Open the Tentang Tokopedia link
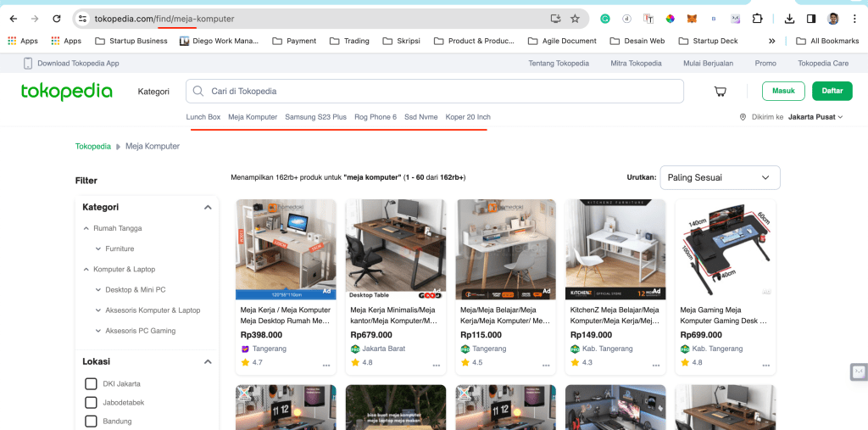 [x=559, y=63]
